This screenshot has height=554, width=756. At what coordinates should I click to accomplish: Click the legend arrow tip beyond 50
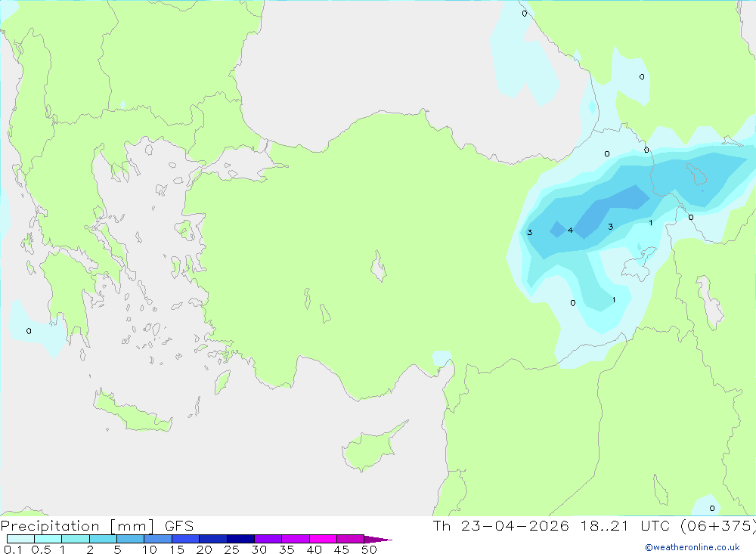pos(378,539)
